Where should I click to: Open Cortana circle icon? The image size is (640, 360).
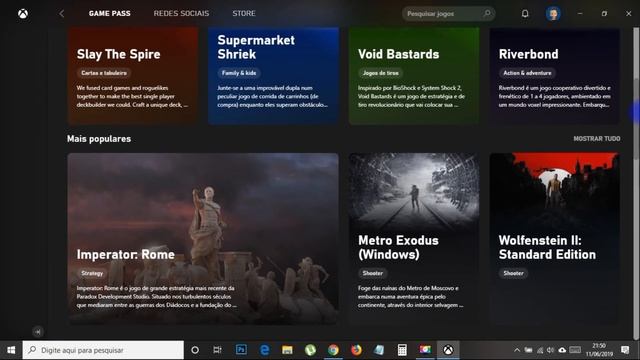tap(195, 350)
